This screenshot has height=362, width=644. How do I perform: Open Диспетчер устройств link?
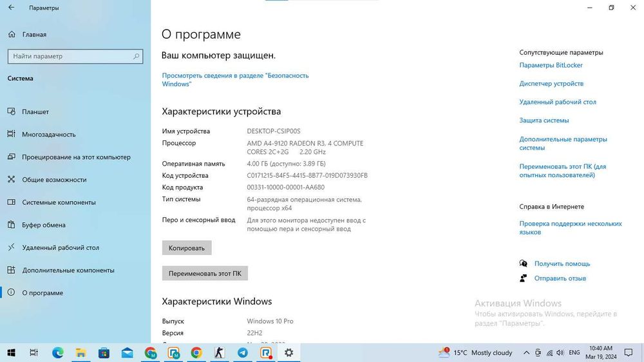click(x=551, y=83)
